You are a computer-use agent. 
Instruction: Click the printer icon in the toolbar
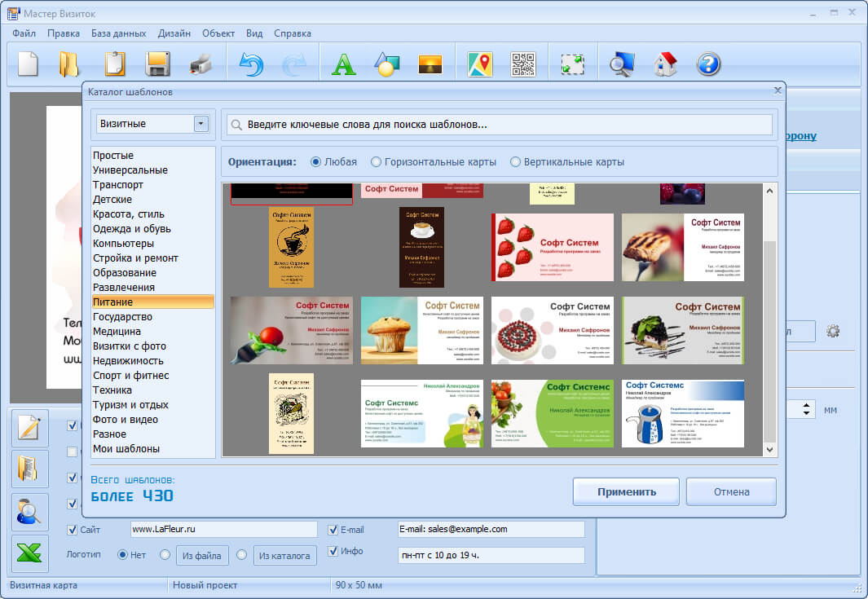(201, 64)
